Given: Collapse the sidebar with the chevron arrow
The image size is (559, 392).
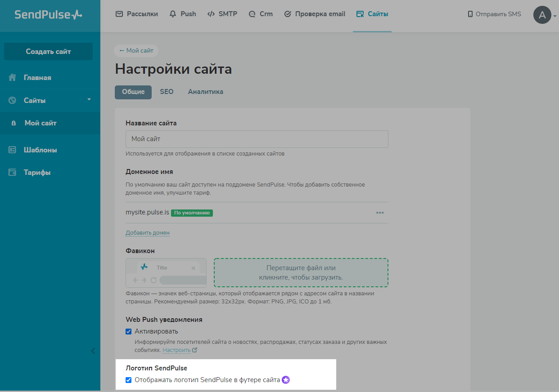Looking at the screenshot, I should coord(94,351).
